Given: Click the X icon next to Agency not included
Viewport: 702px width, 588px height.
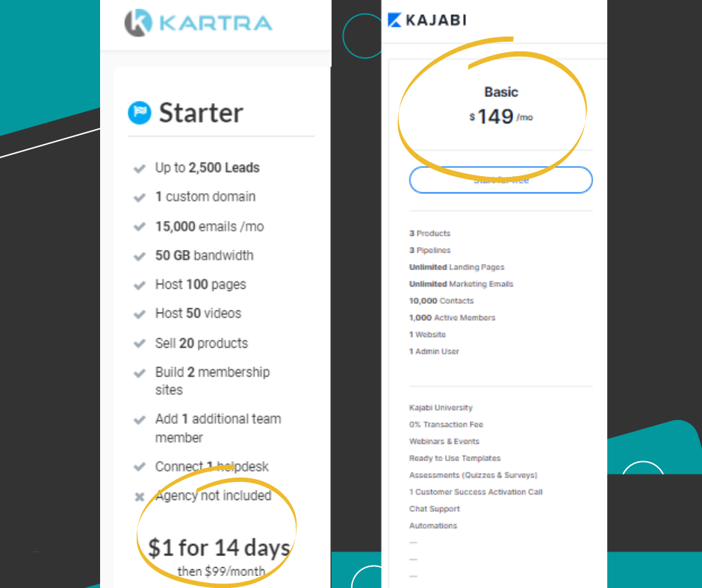Looking at the screenshot, I should point(140,497).
